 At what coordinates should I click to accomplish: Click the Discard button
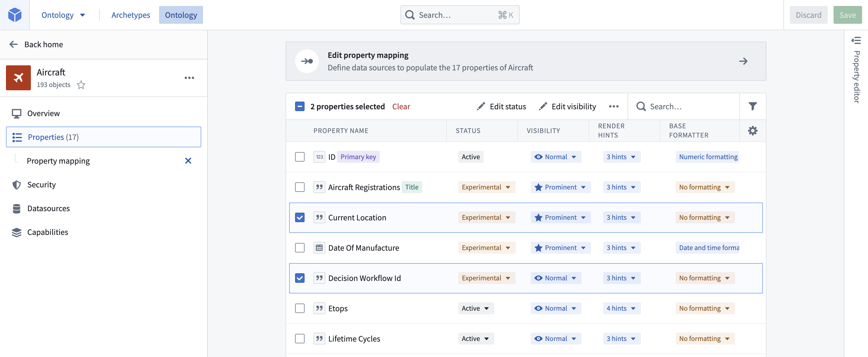click(x=808, y=15)
